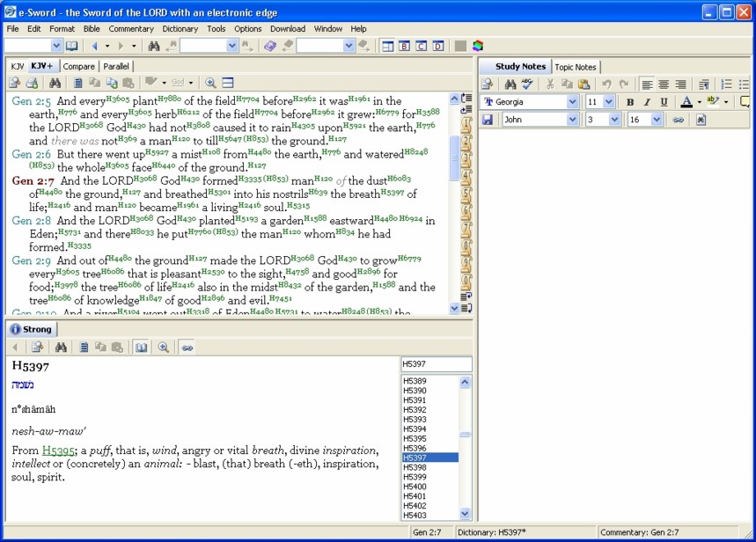756x542 pixels.
Task: Insert numbered list in Study Notes
Action: [x=726, y=84]
